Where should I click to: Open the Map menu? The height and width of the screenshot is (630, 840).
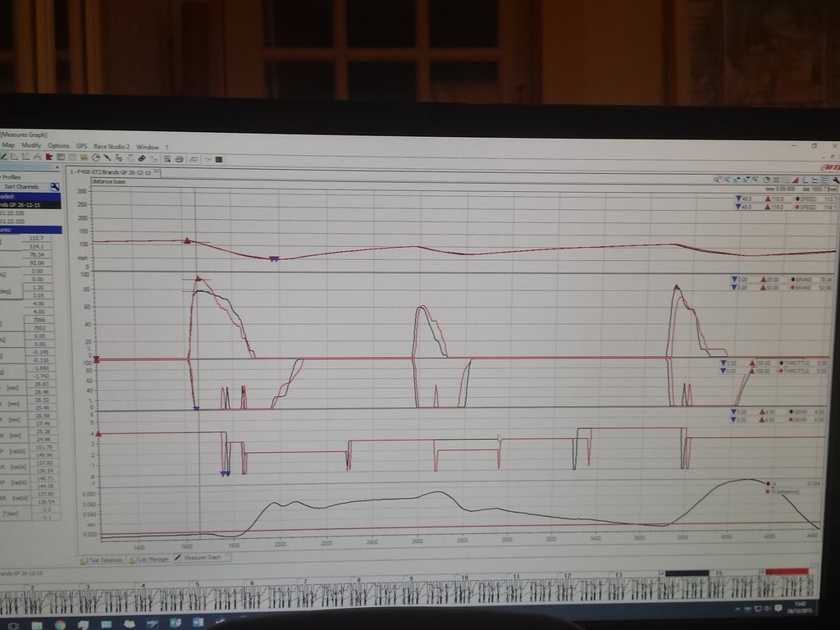tap(8, 145)
